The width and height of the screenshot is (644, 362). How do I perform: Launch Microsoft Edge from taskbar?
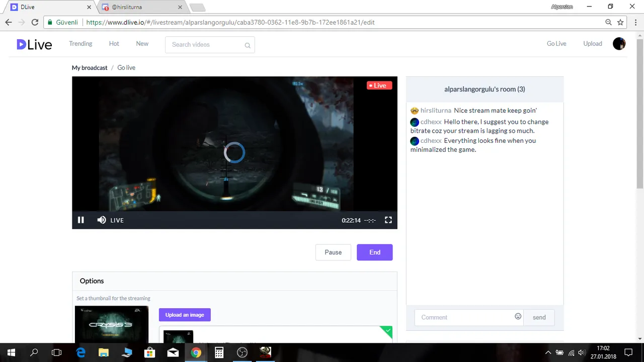[x=80, y=352]
